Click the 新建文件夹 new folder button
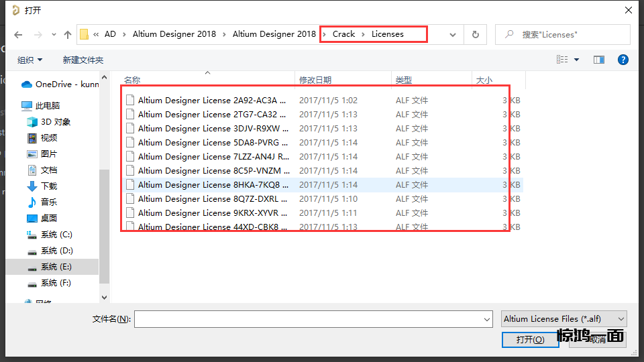The width and height of the screenshot is (644, 362). (x=83, y=60)
